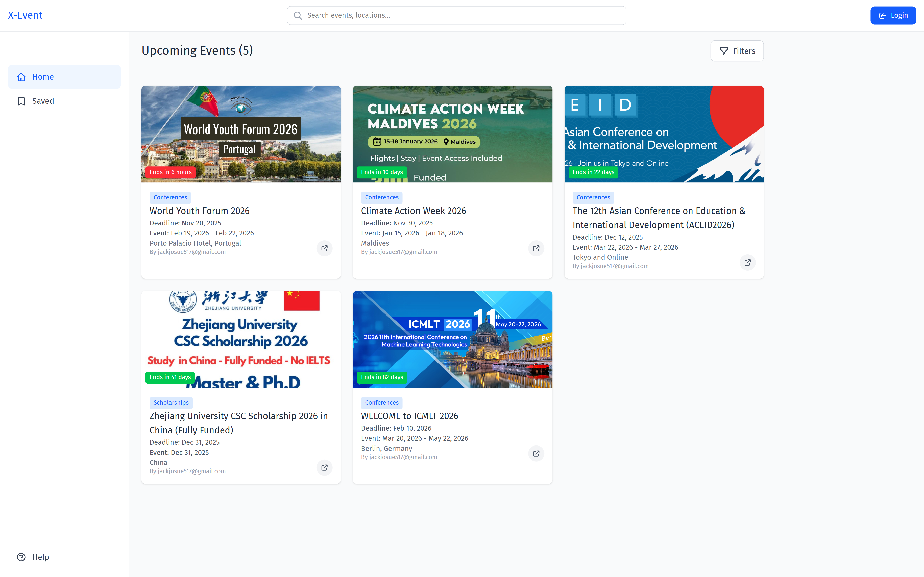Click the search magnifier icon
The height and width of the screenshot is (577, 924).
click(x=298, y=15)
